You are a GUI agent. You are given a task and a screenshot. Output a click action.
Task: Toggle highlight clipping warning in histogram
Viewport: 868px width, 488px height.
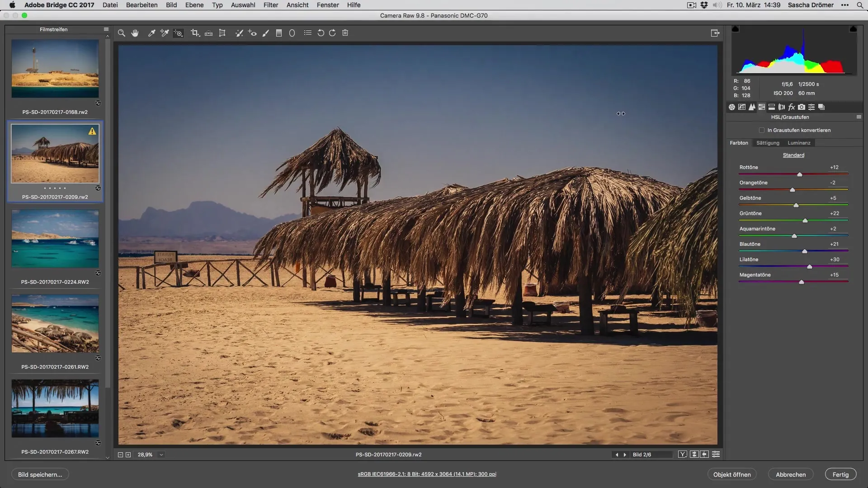click(853, 29)
